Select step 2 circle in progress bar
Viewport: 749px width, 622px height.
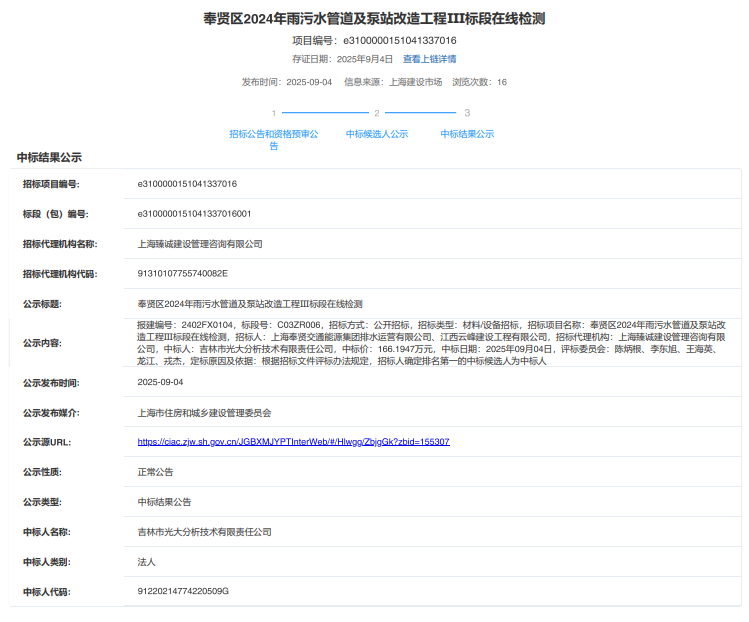tap(377, 113)
